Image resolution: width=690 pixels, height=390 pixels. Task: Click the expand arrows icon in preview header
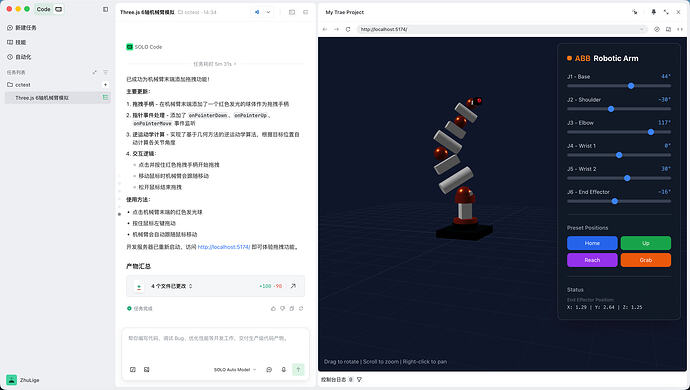click(x=666, y=12)
